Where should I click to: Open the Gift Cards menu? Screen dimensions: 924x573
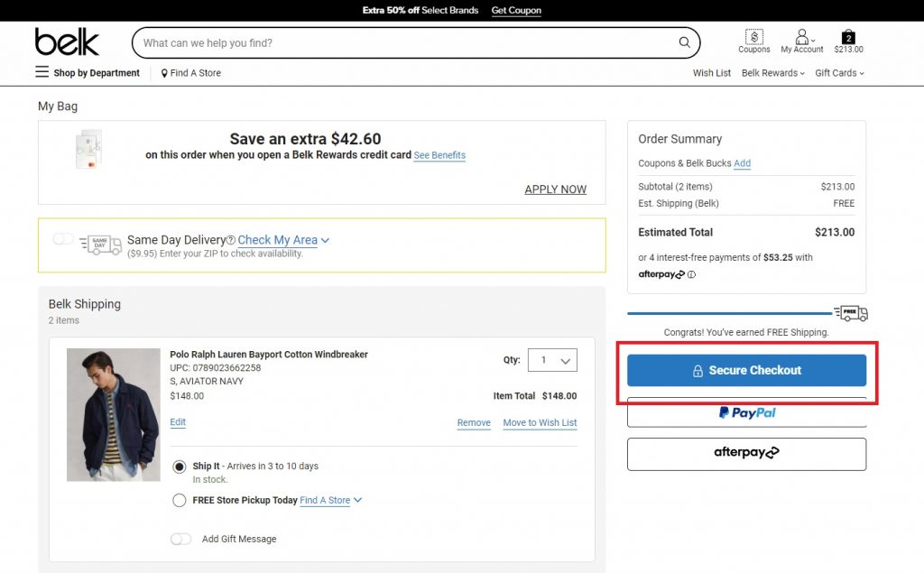[x=839, y=73]
